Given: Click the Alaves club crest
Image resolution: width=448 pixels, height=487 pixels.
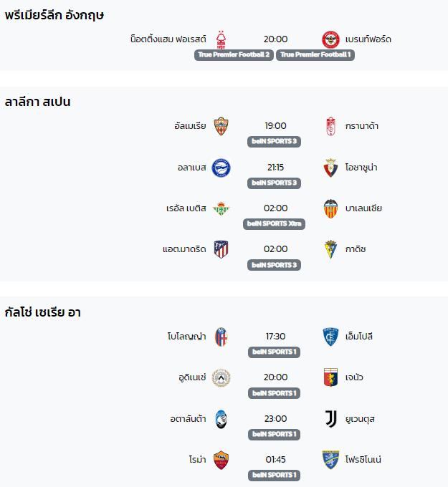Looking at the screenshot, I should click(221, 168).
